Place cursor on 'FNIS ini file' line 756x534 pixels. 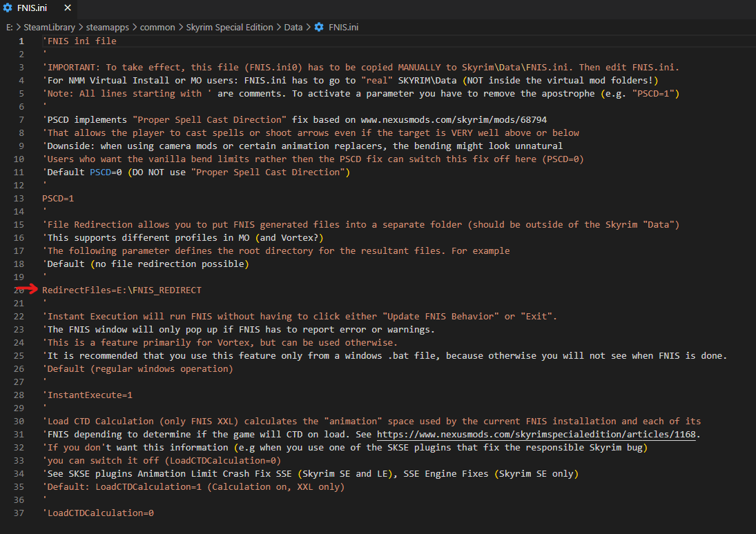79,41
